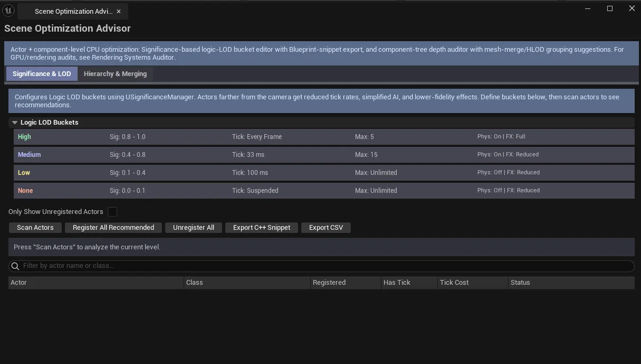Click the Sig: 0.0 - 0.1 value
641x364 pixels.
128,190
